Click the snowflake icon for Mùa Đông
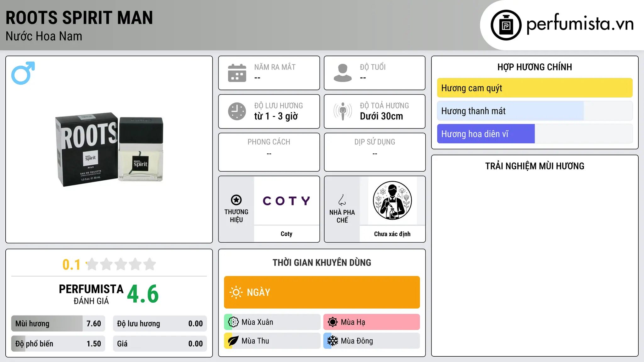 333,341
